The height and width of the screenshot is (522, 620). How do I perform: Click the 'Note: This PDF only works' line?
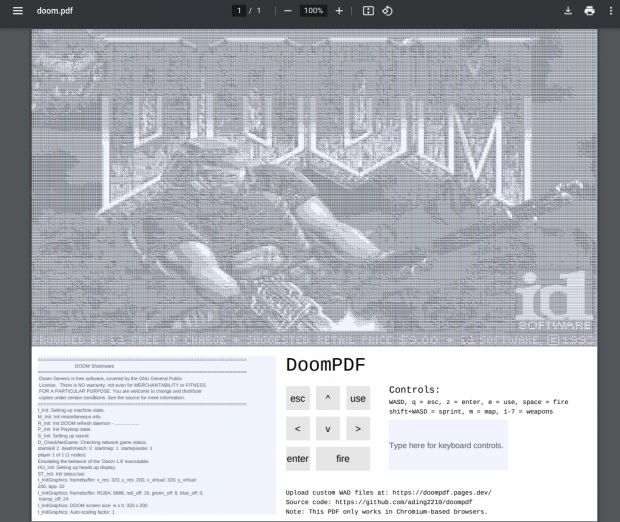pos(386,512)
